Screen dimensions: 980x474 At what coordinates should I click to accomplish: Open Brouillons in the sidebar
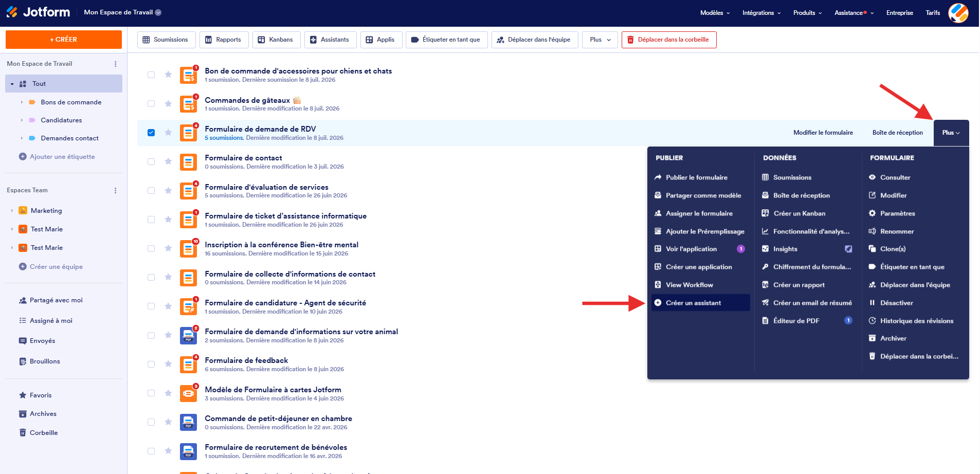tap(40, 361)
